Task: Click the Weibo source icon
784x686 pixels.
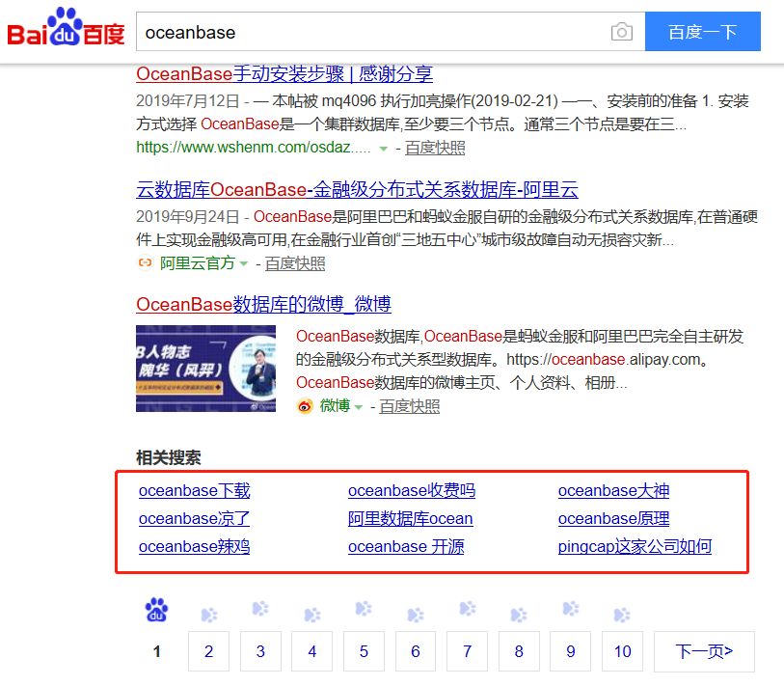Action: tap(305, 406)
